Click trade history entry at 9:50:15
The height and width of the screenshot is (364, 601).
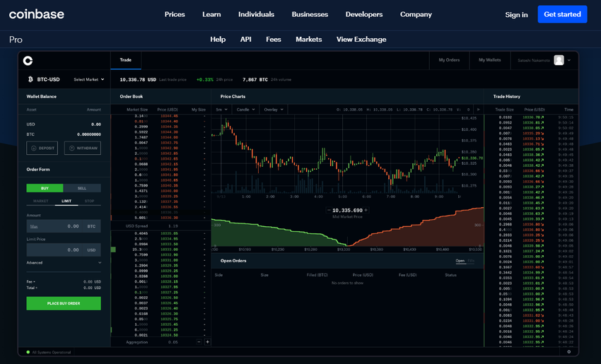[x=531, y=117]
